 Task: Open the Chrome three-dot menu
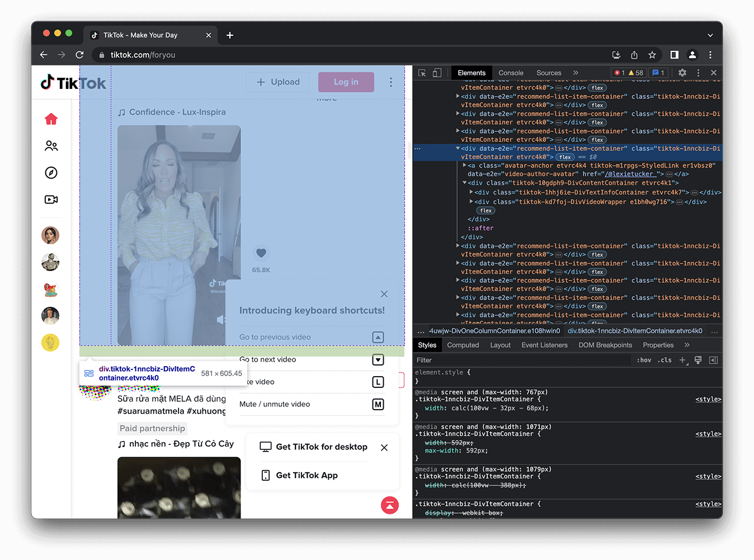710,55
